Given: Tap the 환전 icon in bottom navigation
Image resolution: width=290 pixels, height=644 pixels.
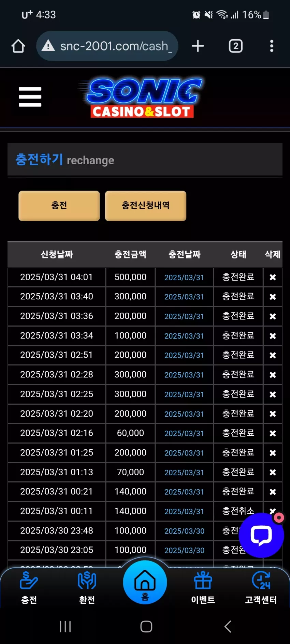Looking at the screenshot, I should (87, 588).
